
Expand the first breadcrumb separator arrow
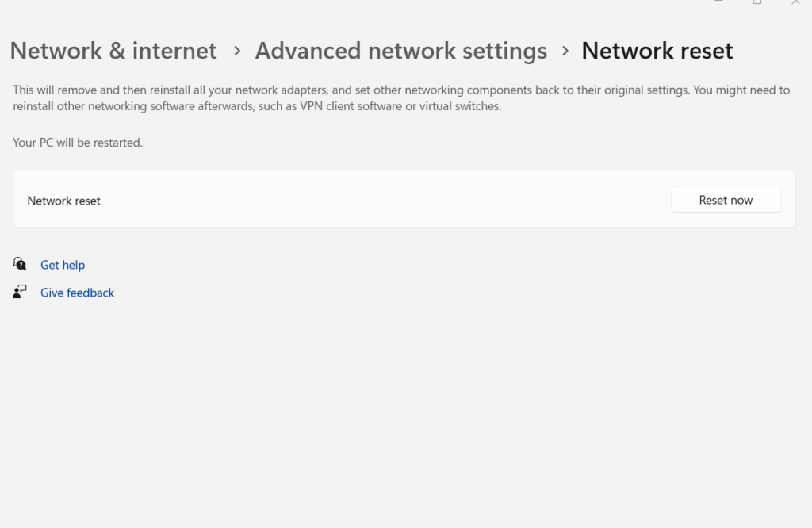[x=236, y=51]
